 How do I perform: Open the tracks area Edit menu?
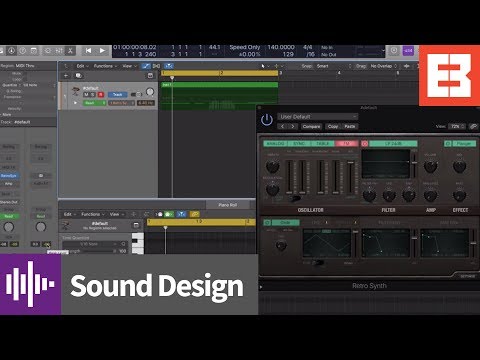[x=82, y=66]
